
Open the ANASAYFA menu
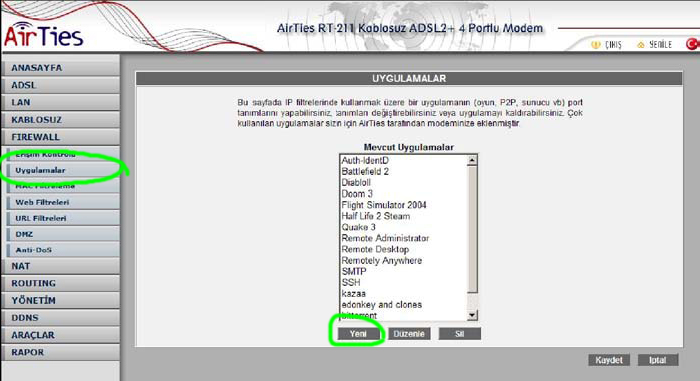tap(61, 68)
